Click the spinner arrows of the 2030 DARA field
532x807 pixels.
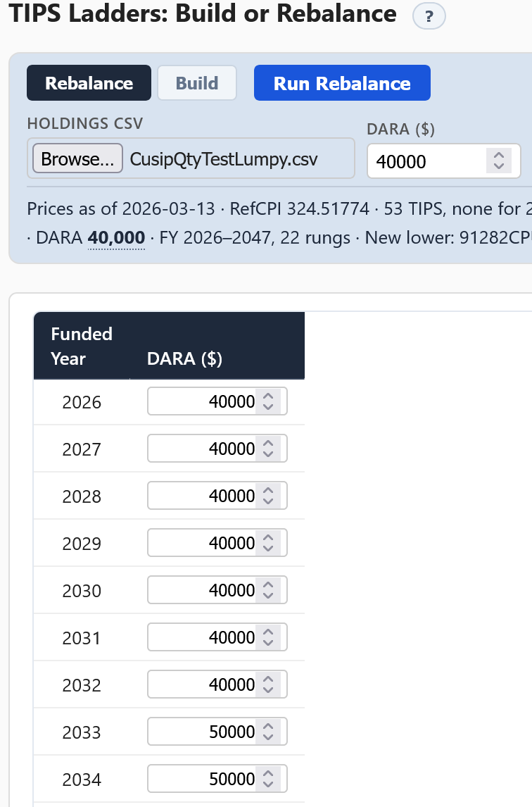pyautogui.click(x=268, y=590)
